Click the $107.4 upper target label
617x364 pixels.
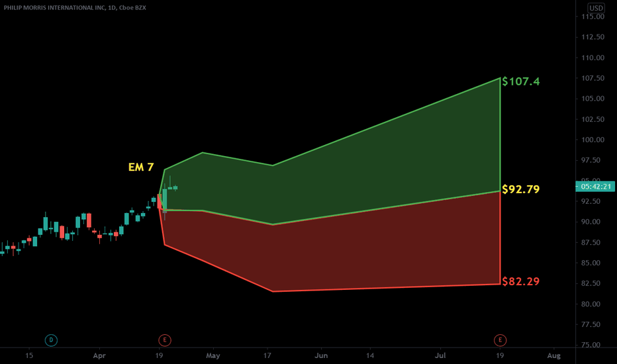(520, 81)
